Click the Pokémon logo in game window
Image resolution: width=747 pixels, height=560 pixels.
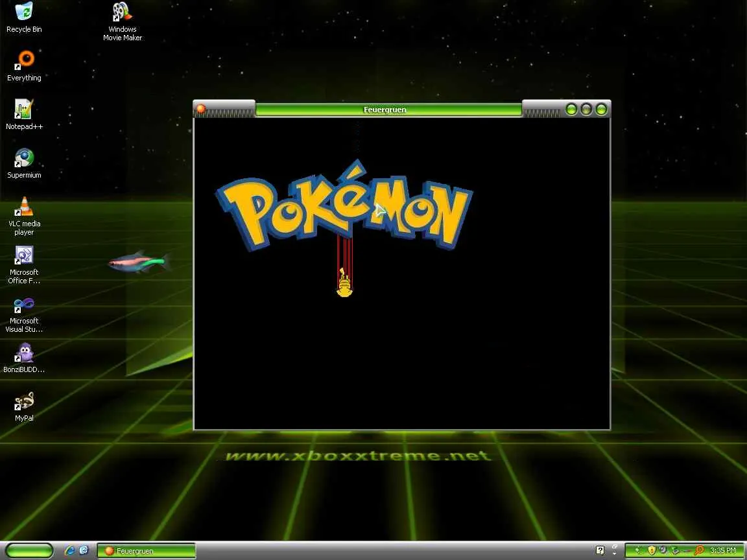coord(344,205)
